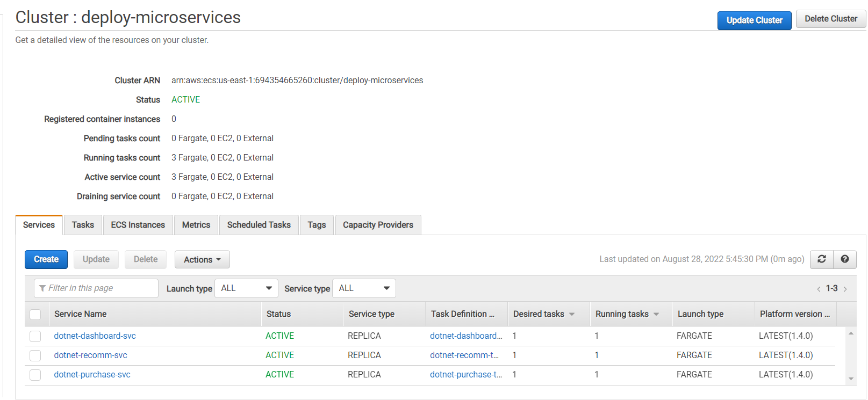Open the Launch type dropdown

click(246, 288)
